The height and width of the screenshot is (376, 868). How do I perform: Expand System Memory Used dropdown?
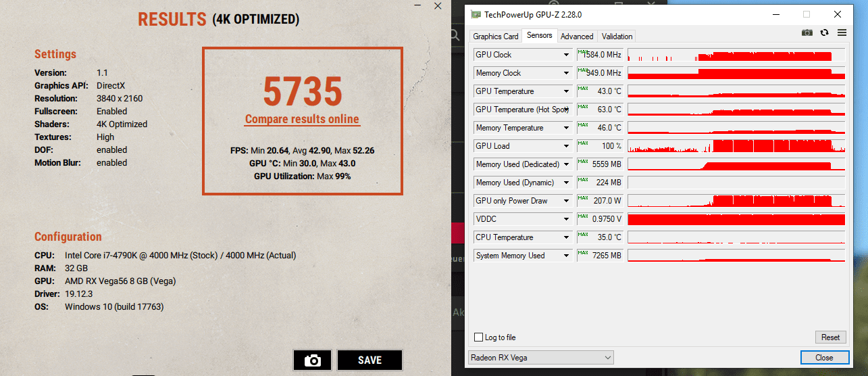click(x=567, y=256)
